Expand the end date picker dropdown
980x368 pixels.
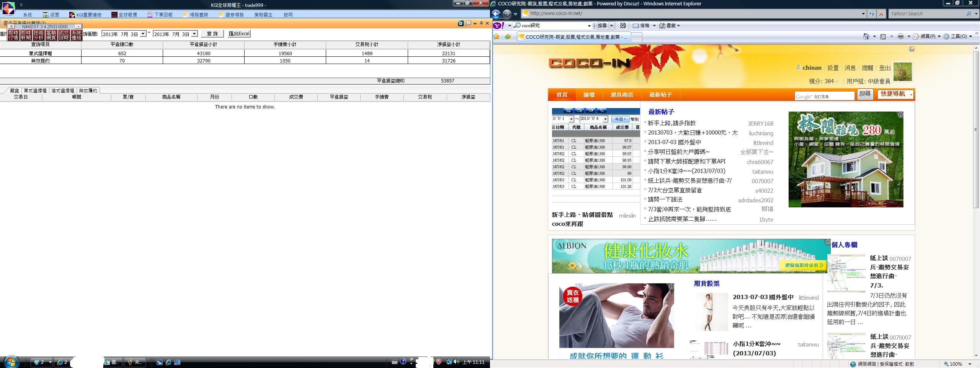[x=194, y=34]
